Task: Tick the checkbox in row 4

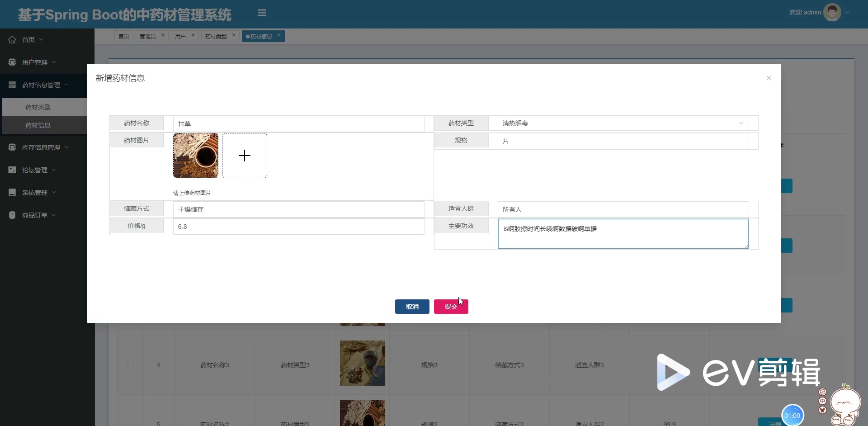Action: click(130, 365)
